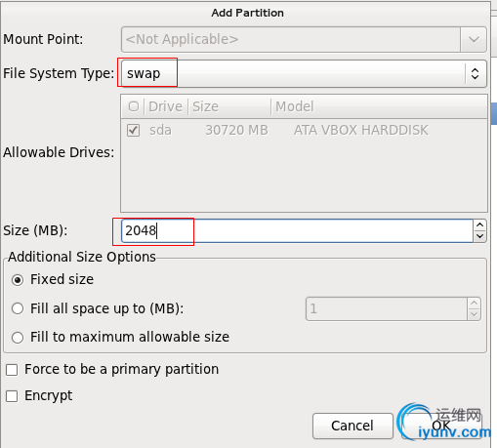Select the Fixed size radio button
The height and width of the screenshot is (448, 497).
18,280
